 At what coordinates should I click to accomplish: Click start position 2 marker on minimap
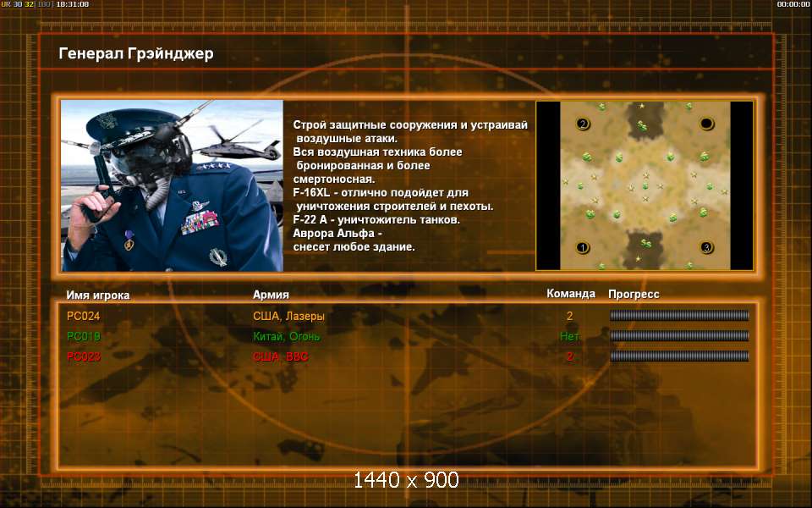583,124
